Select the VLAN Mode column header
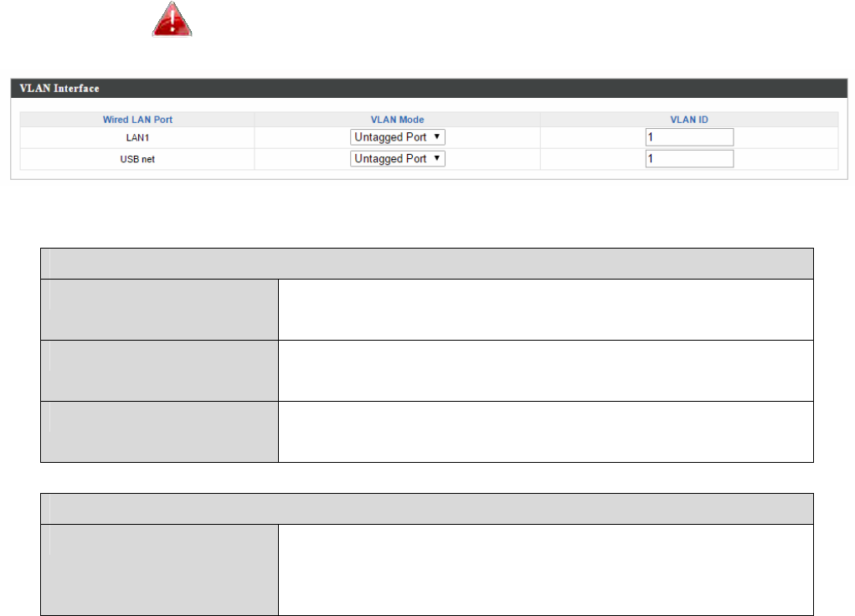The width and height of the screenshot is (855, 616). pyautogui.click(x=398, y=120)
